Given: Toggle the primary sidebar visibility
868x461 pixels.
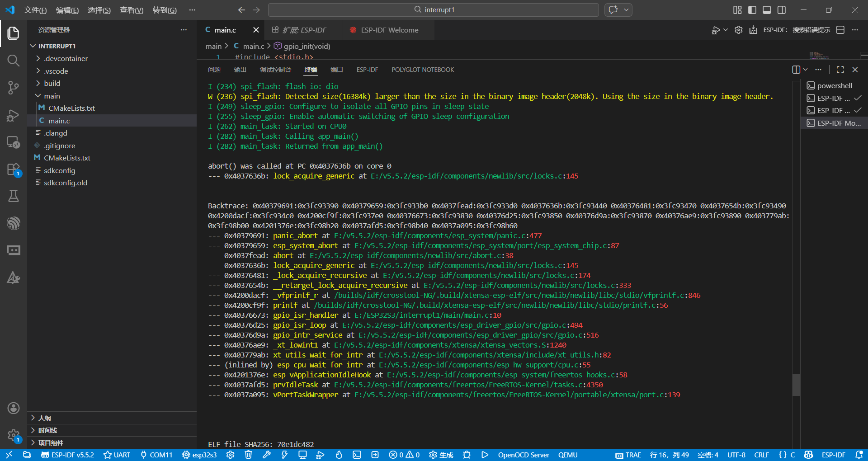Looking at the screenshot, I should coord(752,10).
